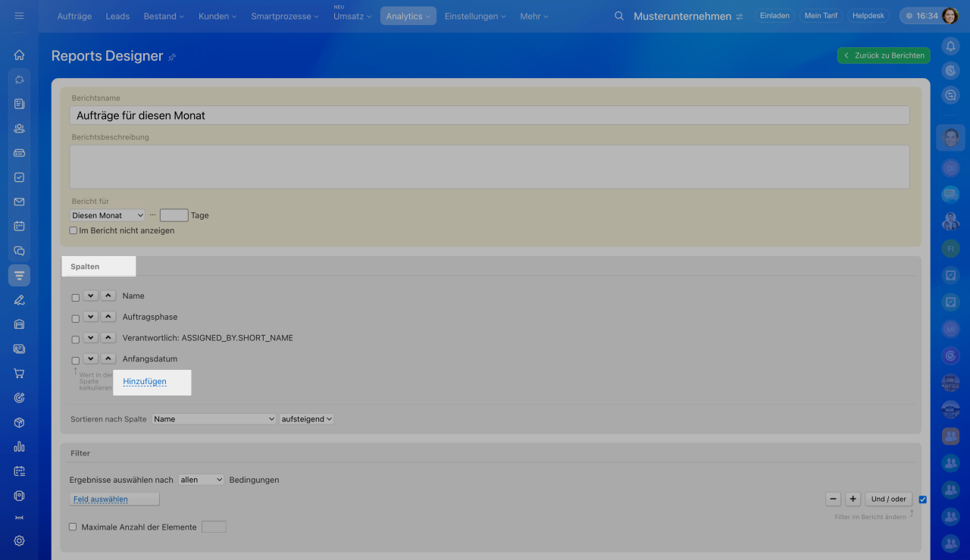Open the shopping cart icon in left sidebar
This screenshot has width=970, height=560.
(19, 374)
